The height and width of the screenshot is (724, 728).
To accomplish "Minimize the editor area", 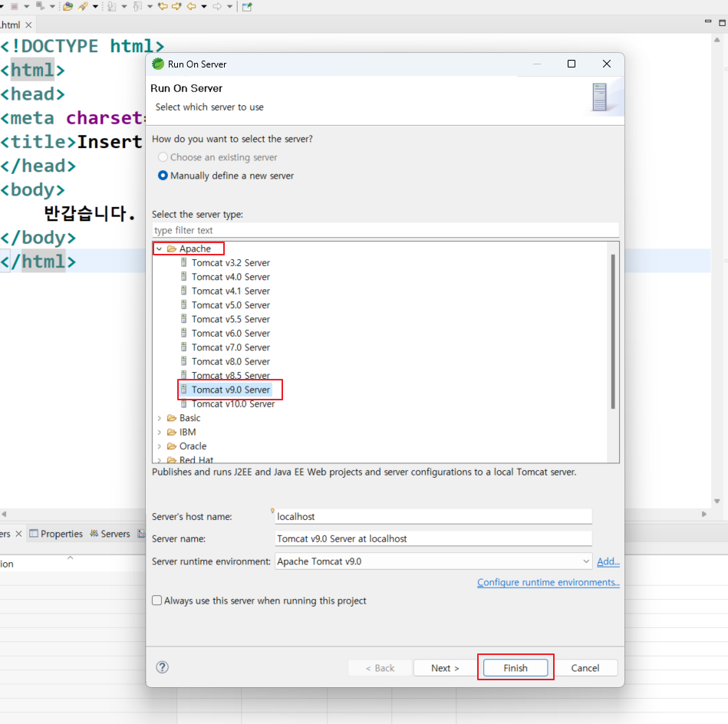I will pos(708,21).
